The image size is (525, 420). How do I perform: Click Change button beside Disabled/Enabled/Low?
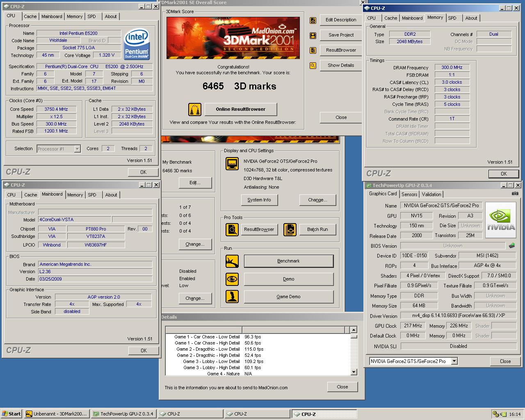coord(195,298)
